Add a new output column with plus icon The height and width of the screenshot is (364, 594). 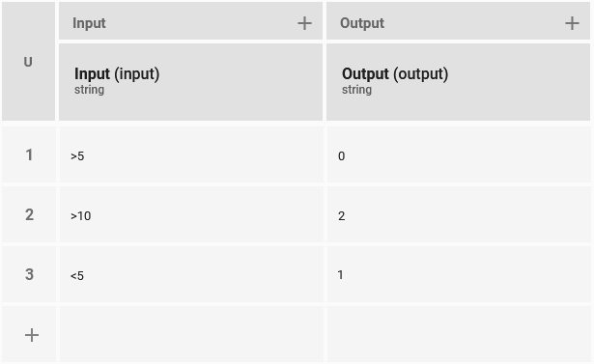click(x=572, y=23)
